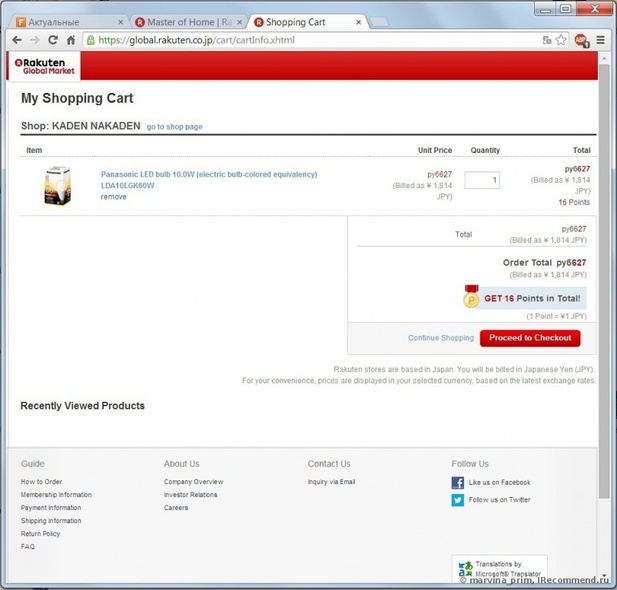The width and height of the screenshot is (617, 590).
Task: Reload the page with refresh icon
Action: click(53, 40)
